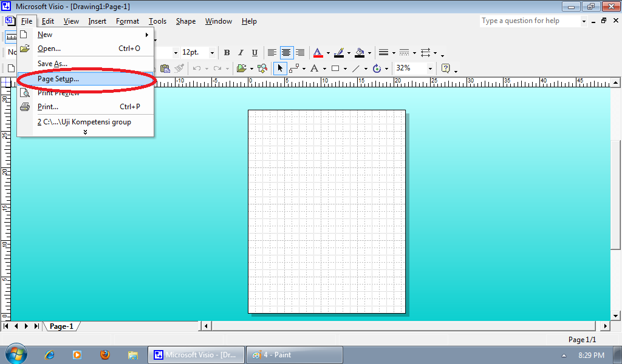Image resolution: width=622 pixels, height=364 pixels.
Task: Switch to Paint on the taskbar
Action: point(294,354)
